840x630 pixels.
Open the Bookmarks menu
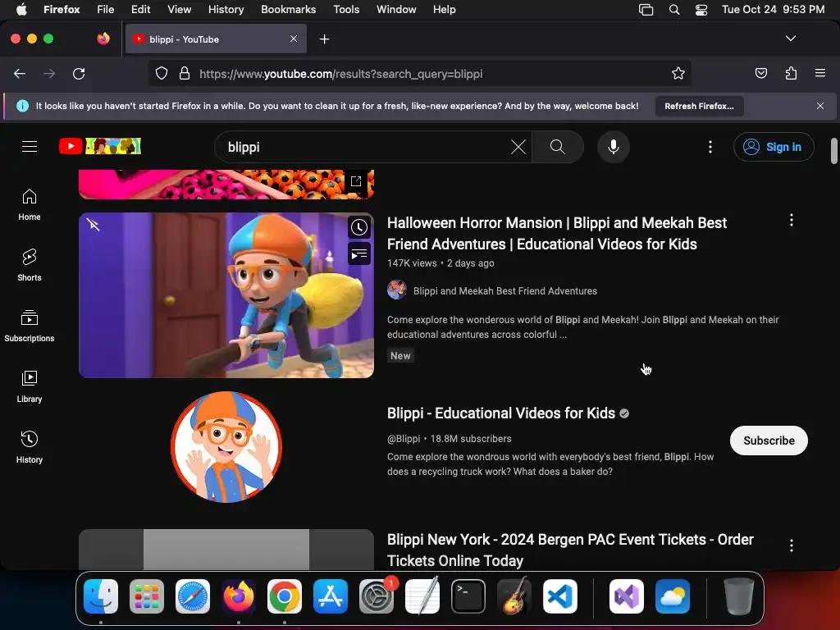pos(288,9)
